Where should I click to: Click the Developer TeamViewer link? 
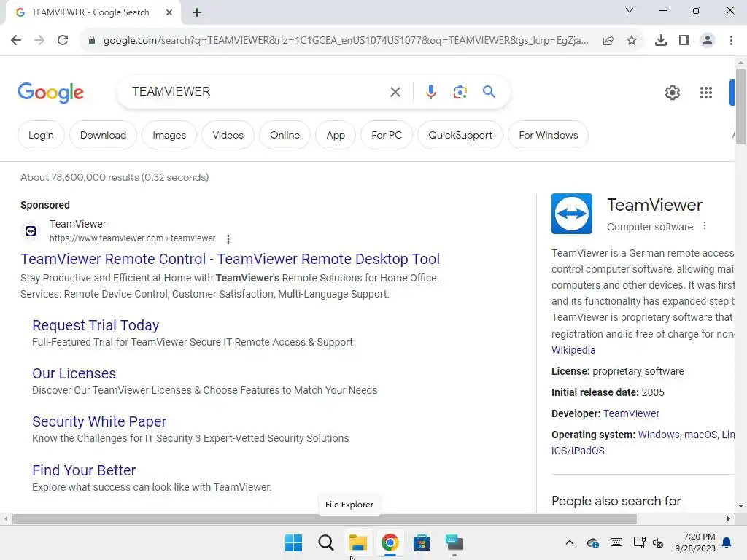pos(631,413)
